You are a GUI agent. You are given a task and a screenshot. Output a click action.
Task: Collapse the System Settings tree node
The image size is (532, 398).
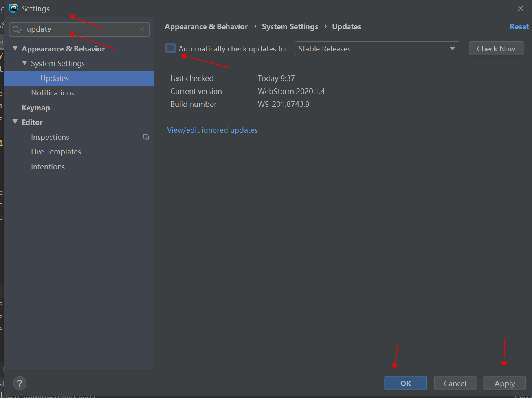24,63
